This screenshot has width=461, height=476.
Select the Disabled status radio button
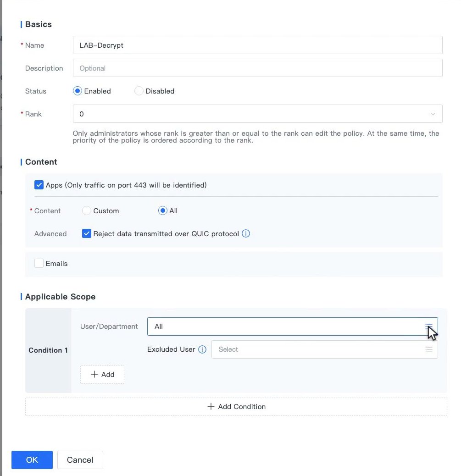(x=139, y=91)
